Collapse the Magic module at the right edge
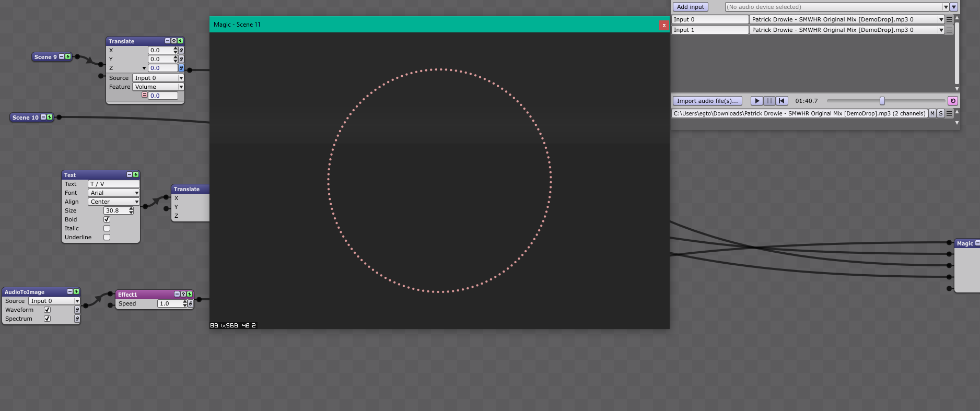Viewport: 980px width, 411px height. click(x=977, y=243)
